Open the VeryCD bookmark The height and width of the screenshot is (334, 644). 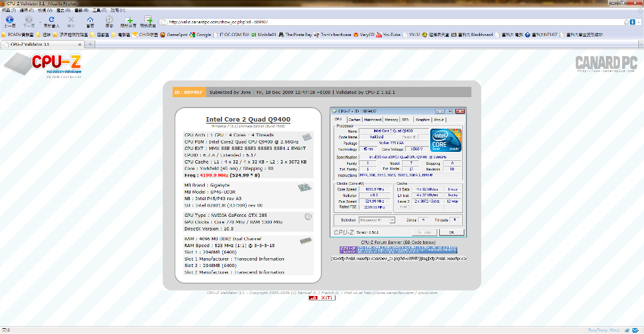[x=364, y=35]
